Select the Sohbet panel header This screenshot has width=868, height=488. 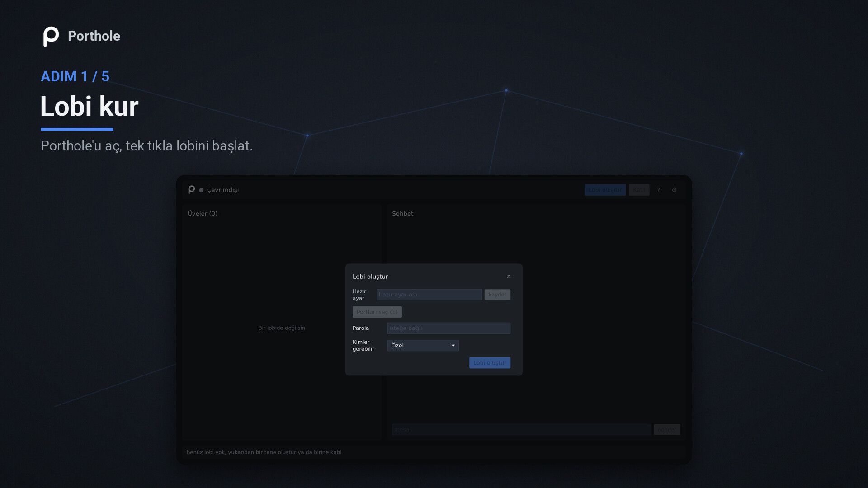[x=402, y=214]
